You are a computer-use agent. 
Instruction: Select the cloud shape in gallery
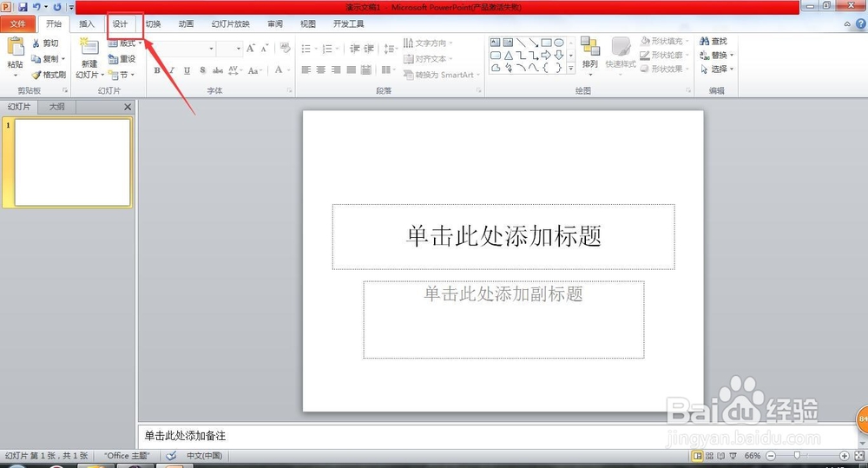[496, 68]
